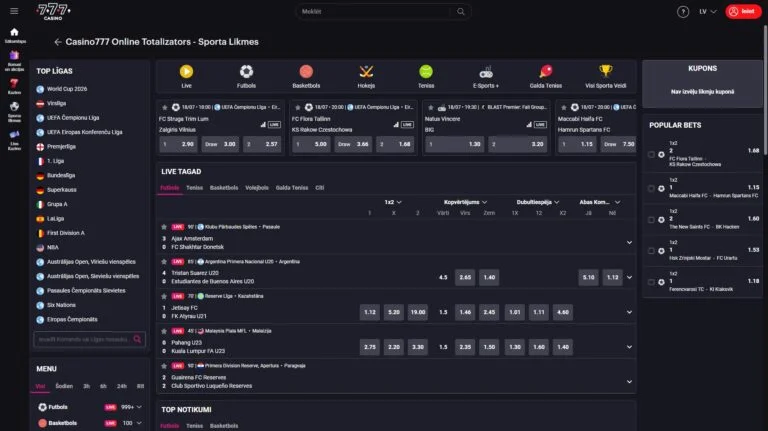This screenshot has height=431, width=768.
Task: Open the Live sports category icon
Action: [x=186, y=71]
